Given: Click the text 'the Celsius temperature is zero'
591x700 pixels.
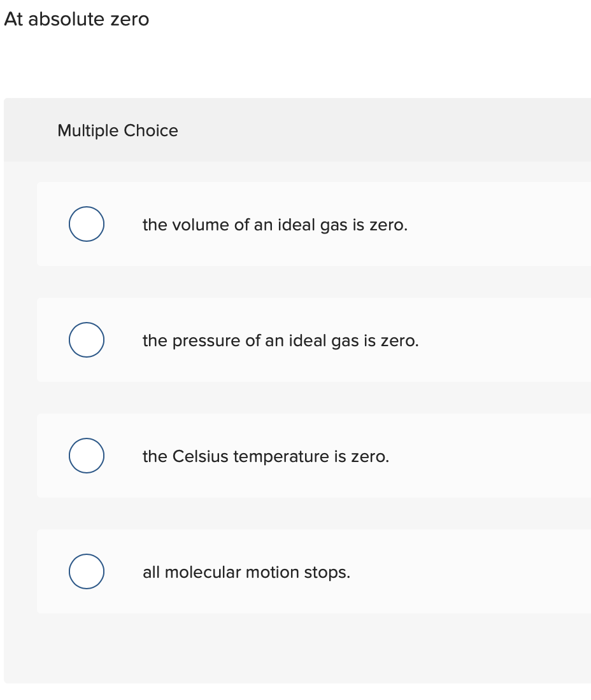Looking at the screenshot, I should click(x=266, y=456).
